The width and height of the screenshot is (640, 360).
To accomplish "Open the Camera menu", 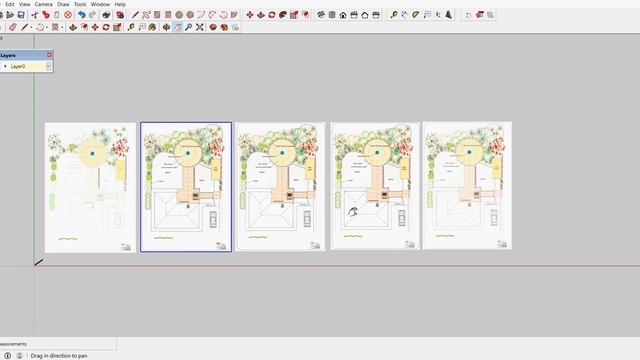I will 43,4.
